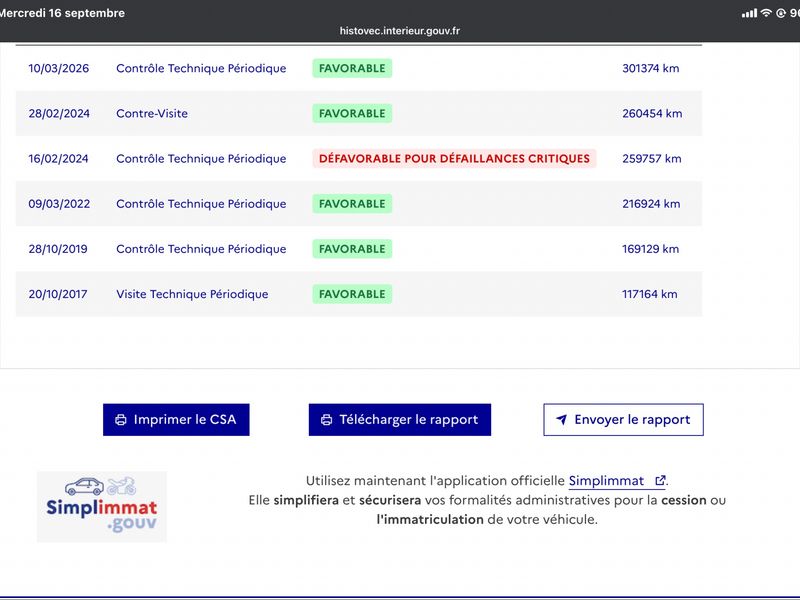Select the 10/03/2026 Contrôle Technique row
This screenshot has width=800, height=600.
pyautogui.click(x=359, y=68)
